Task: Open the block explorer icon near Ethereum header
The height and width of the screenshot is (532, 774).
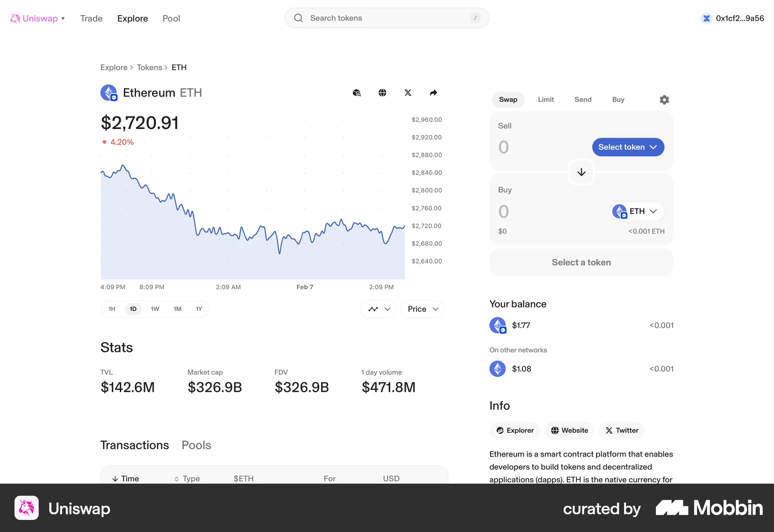Action: point(356,93)
